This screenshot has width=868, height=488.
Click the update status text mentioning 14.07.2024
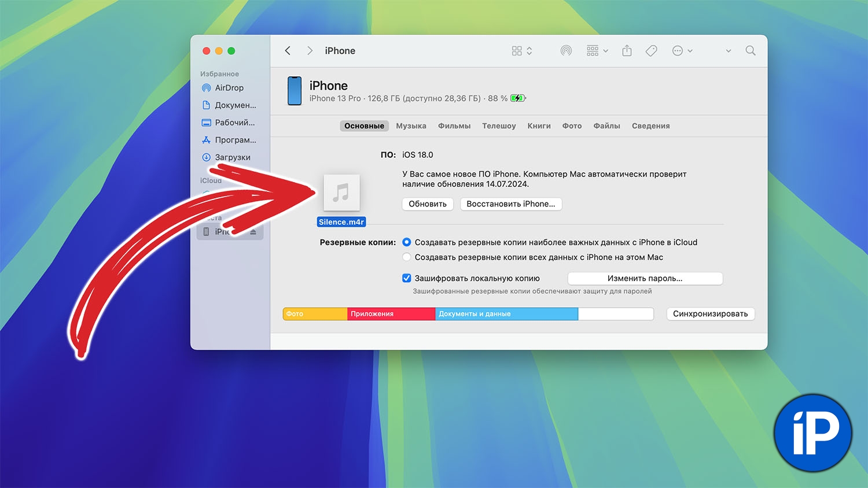pos(545,179)
